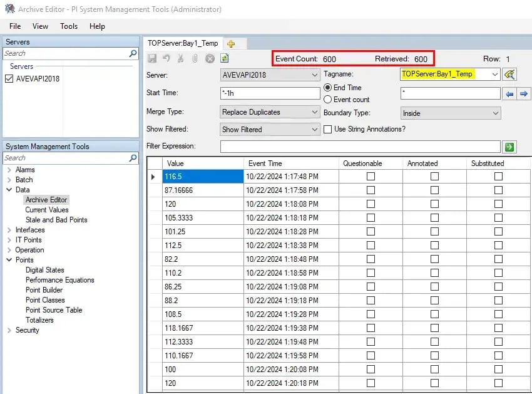The image size is (532, 394).
Task: Click the paperclip annotation icon
Action: [x=196, y=58]
